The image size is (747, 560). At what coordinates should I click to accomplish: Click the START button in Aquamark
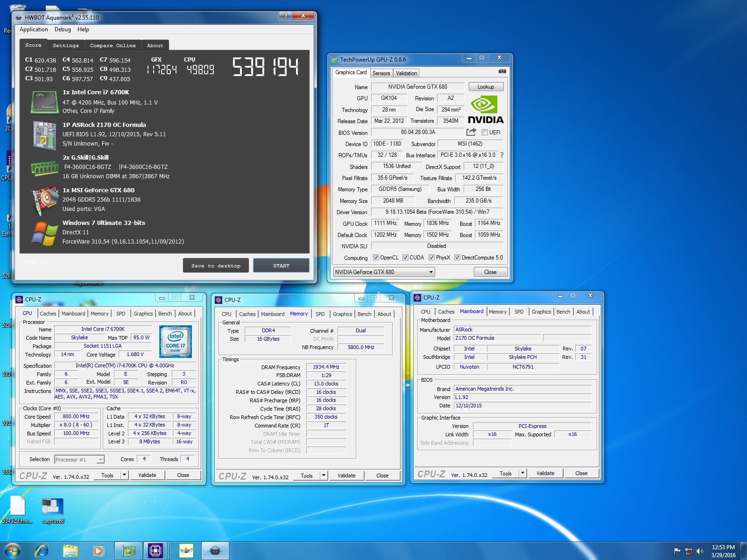coord(281,266)
